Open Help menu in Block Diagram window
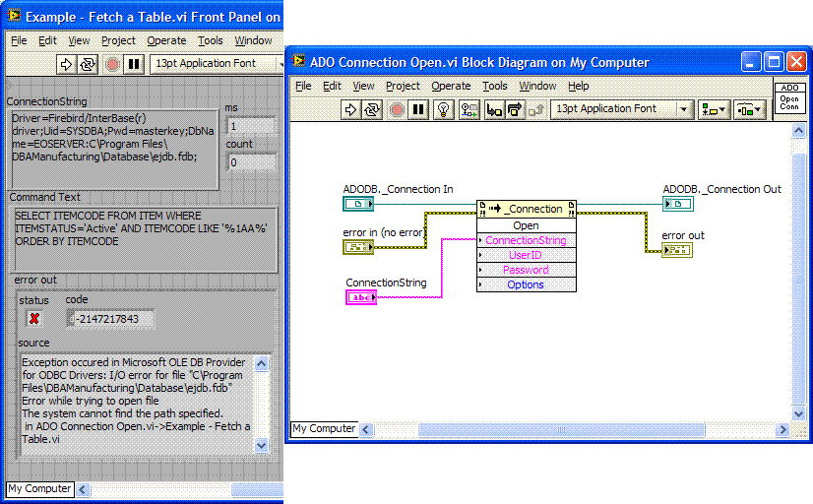813x504 pixels. (x=578, y=86)
